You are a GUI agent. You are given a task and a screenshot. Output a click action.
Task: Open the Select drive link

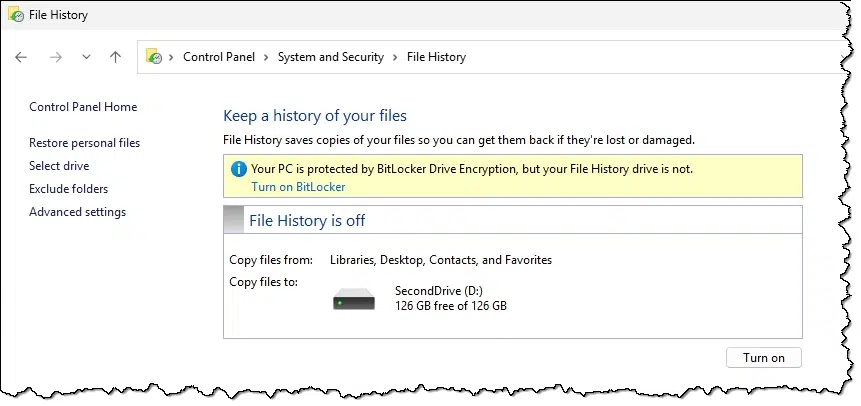[x=59, y=166]
